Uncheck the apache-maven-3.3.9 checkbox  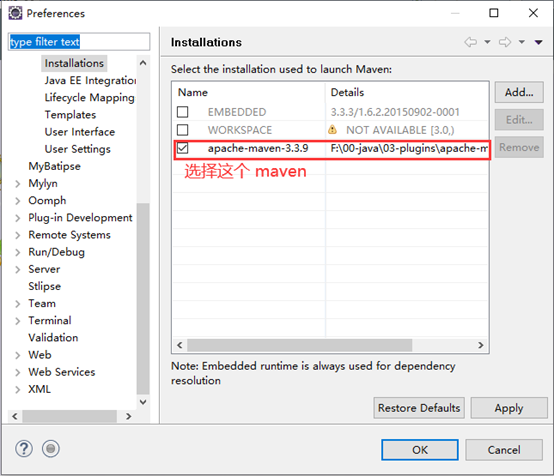click(x=182, y=148)
